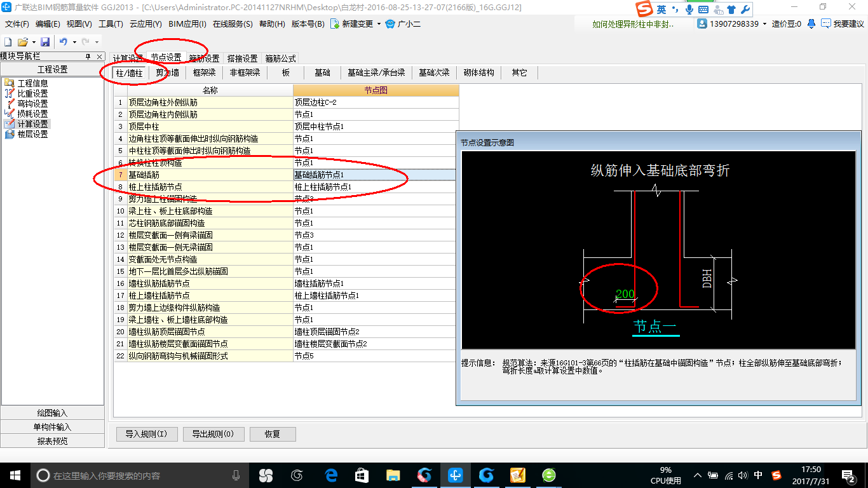The width and height of the screenshot is (868, 488).
Task: Select 楼层设置 in navigation tree
Action: pyautogui.click(x=32, y=134)
